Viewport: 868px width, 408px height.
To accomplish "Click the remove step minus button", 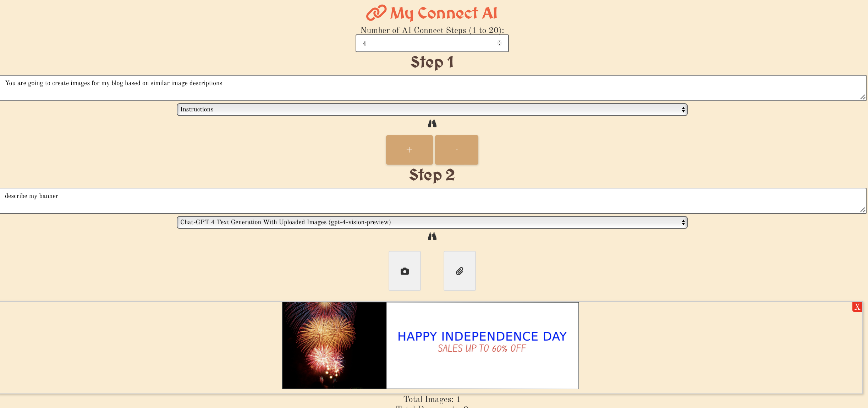I will click(x=457, y=149).
